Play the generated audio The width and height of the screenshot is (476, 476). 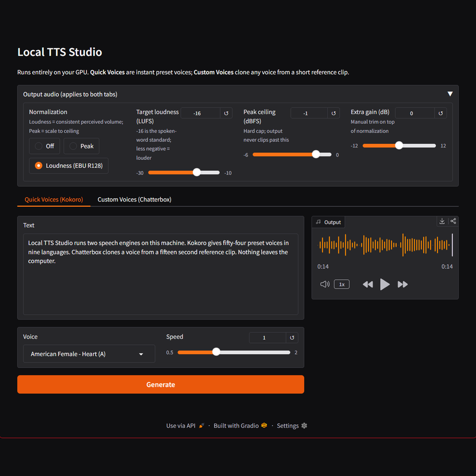coord(385,284)
